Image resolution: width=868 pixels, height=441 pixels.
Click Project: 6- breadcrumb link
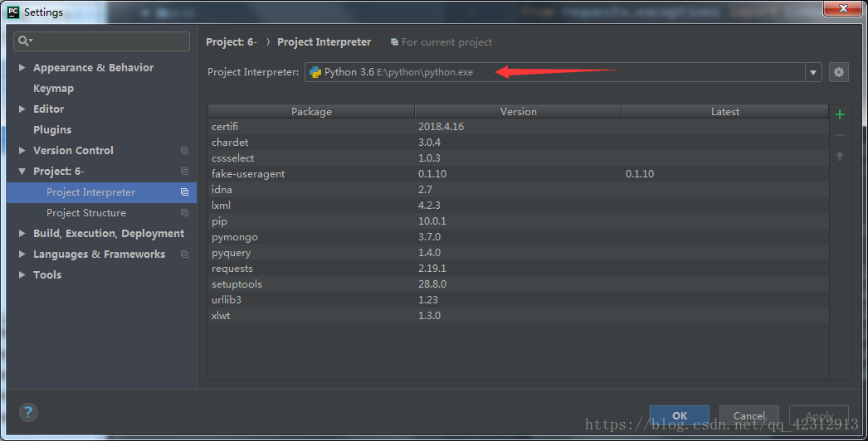point(232,42)
